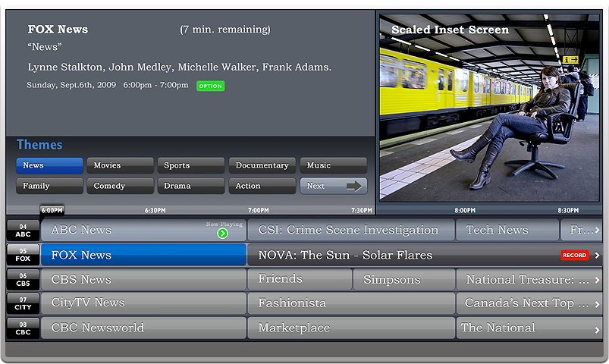This screenshot has height=364, width=609.
Task: Click FOX News title in info panel
Action: coord(58,30)
